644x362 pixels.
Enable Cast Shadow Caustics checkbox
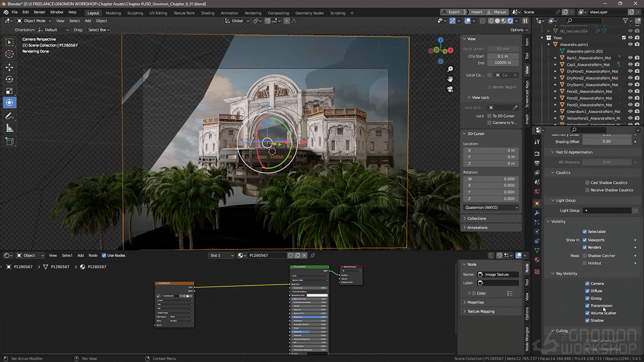[x=587, y=183]
